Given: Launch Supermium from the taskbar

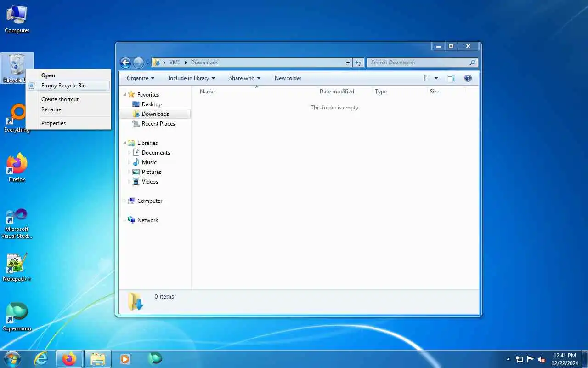Looking at the screenshot, I should click(x=155, y=359).
